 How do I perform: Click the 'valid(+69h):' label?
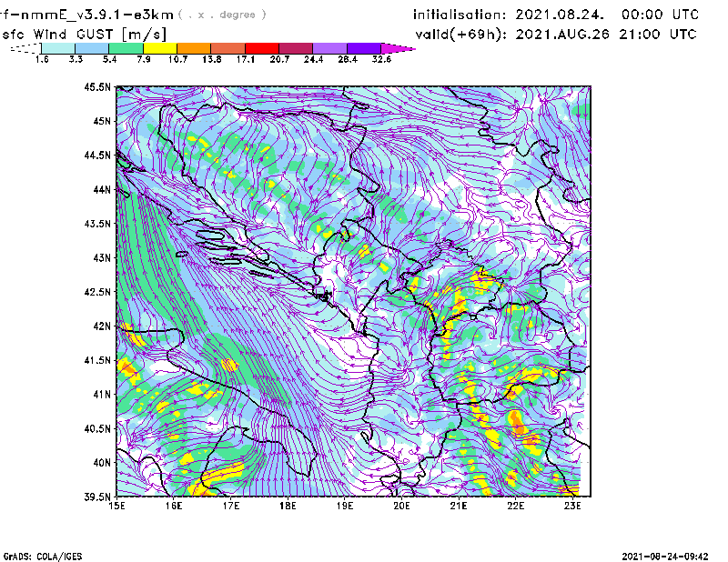461,35
